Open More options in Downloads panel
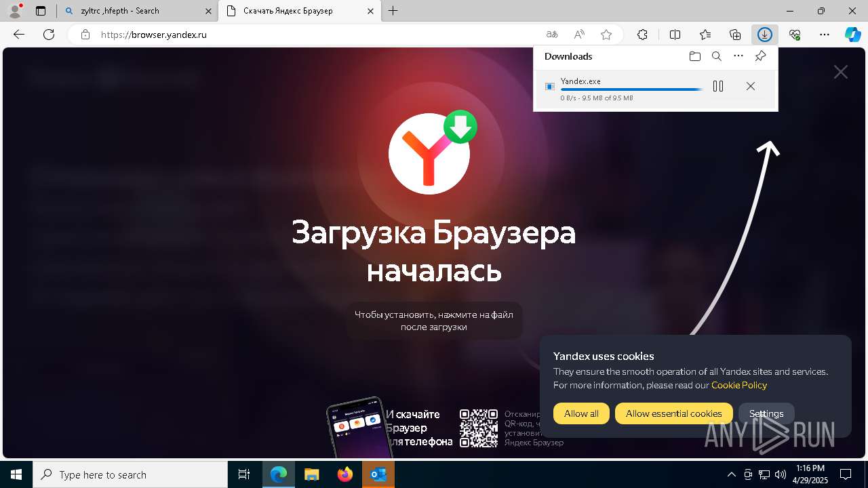Image resolution: width=868 pixels, height=488 pixels. tap(738, 56)
